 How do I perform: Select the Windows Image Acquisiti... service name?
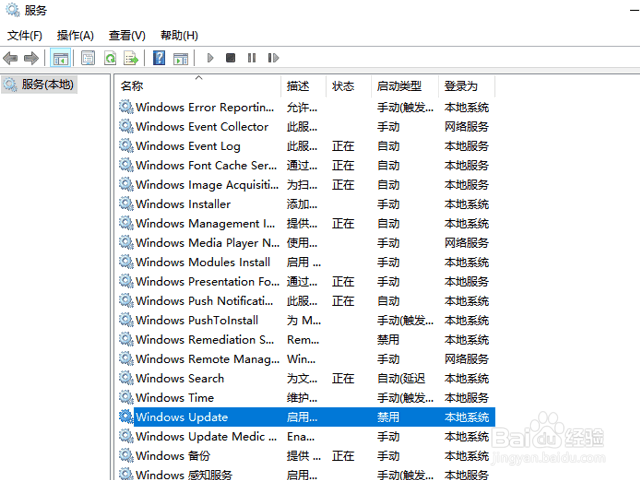(207, 185)
